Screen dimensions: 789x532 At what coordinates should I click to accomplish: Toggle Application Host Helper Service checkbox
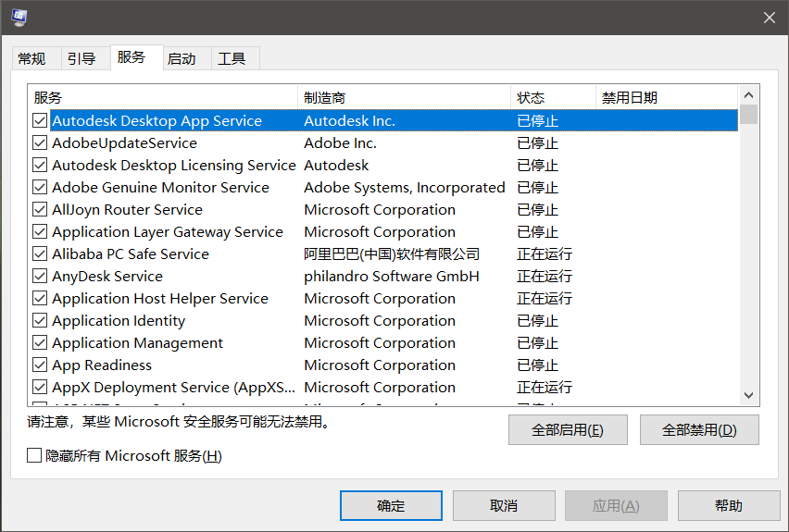40,298
